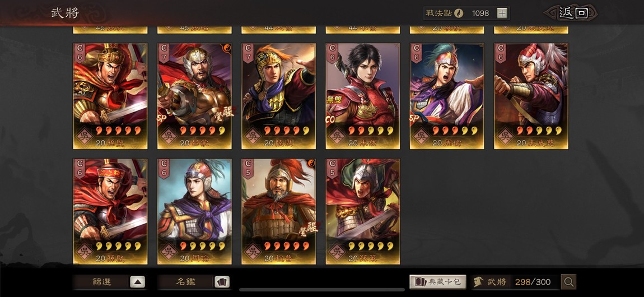Select the 呂蒙 SP awakened card
The height and width of the screenshot is (297, 644).
click(194, 96)
